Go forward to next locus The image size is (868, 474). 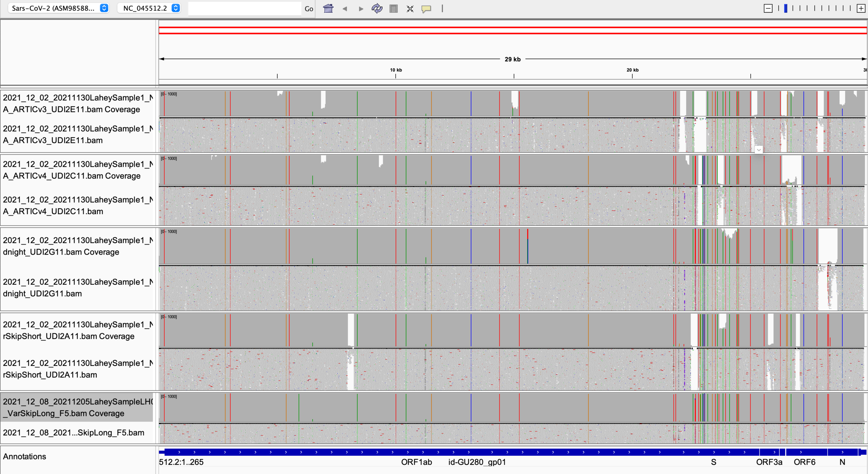tap(361, 8)
